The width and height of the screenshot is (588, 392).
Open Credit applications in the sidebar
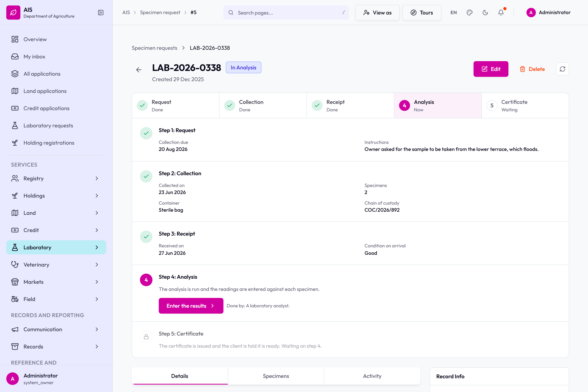(56, 108)
